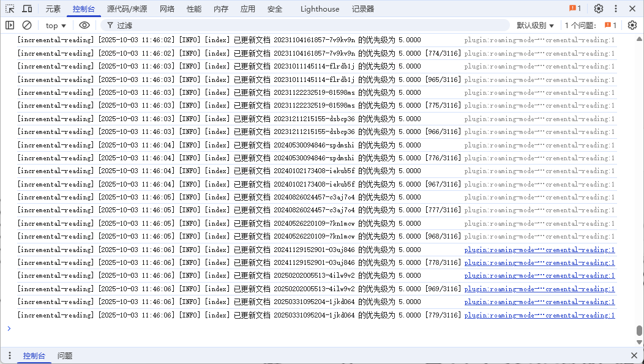Image resolution: width=644 pixels, height=364 pixels.
Task: Open console settings gear icon
Action: coord(632,25)
